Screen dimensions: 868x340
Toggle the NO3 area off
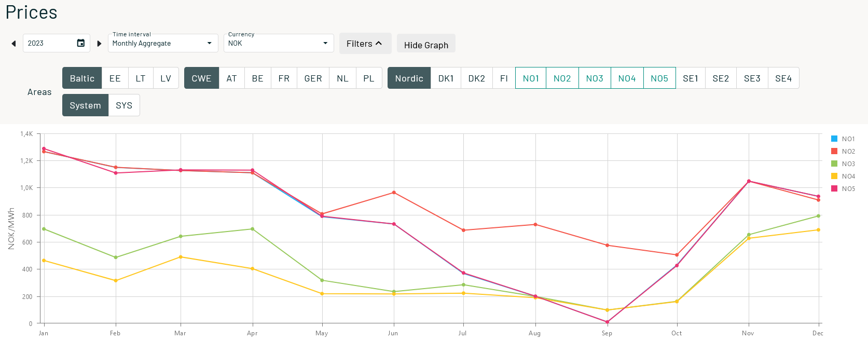(595, 78)
